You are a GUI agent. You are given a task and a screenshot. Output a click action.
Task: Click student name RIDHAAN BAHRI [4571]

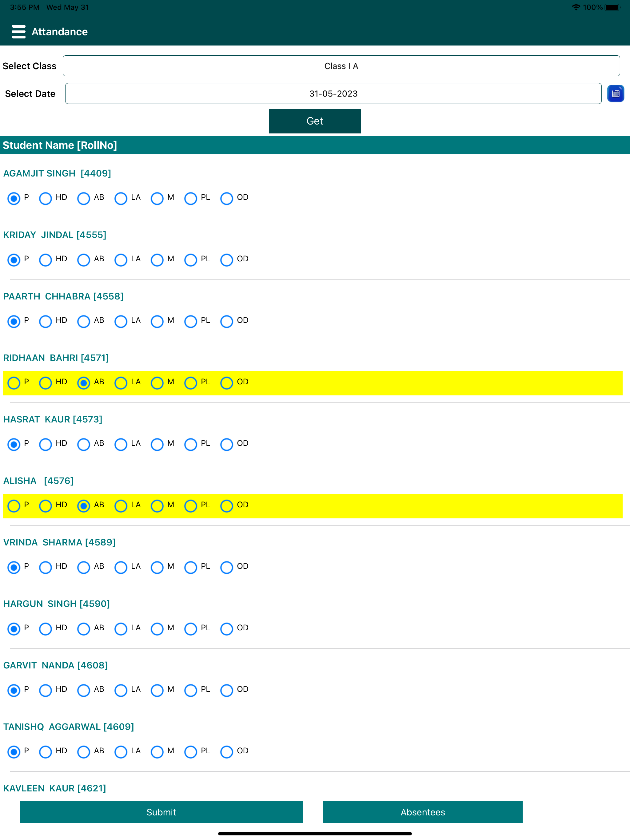[x=56, y=358]
